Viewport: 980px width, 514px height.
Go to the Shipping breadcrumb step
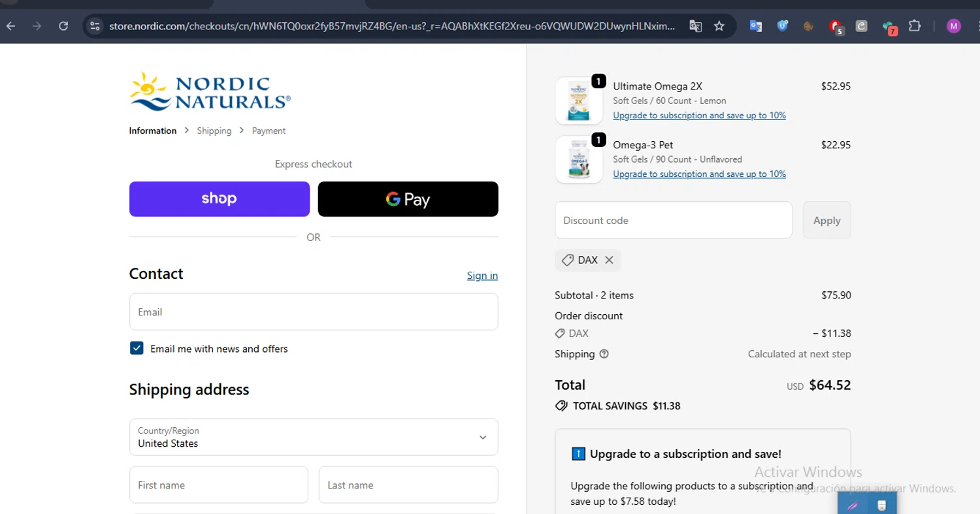click(x=214, y=131)
